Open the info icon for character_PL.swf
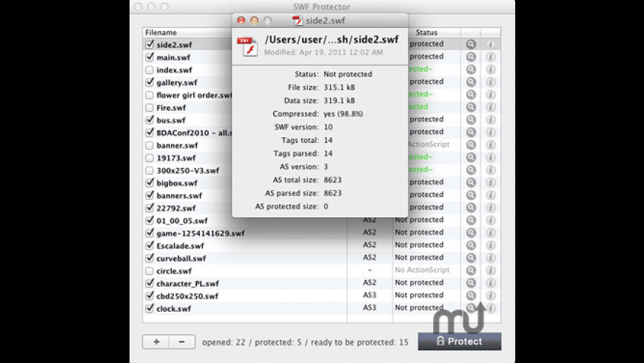The width and height of the screenshot is (644, 363). pos(490,283)
